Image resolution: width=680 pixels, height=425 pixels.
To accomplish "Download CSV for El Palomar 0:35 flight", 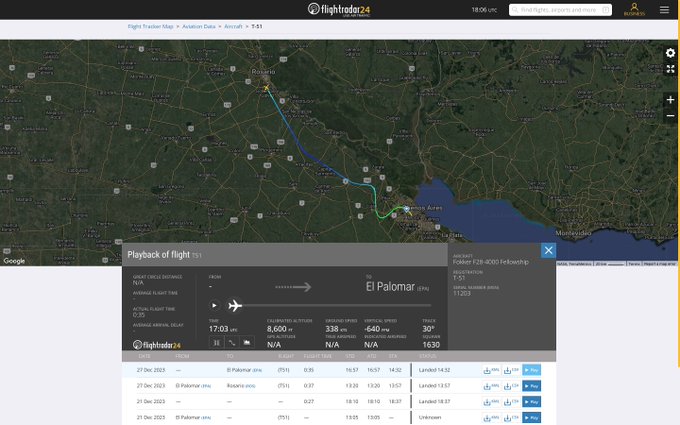I will (511, 370).
